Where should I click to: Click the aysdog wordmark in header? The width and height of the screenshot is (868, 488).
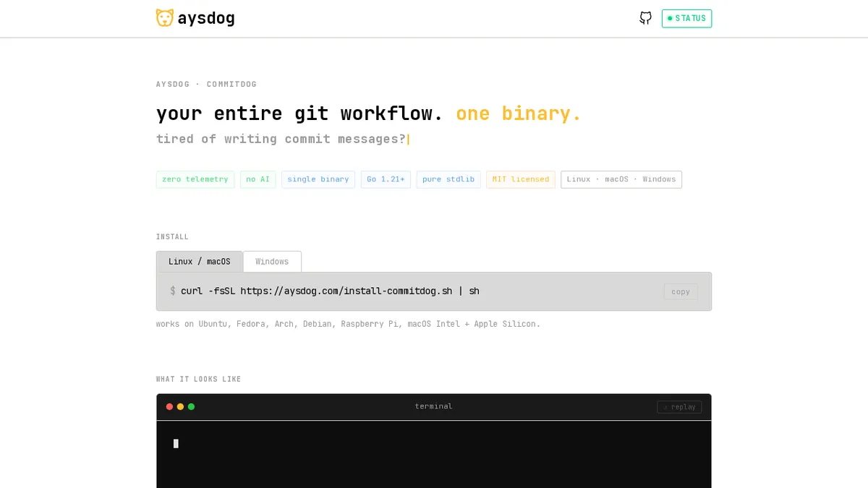click(206, 18)
